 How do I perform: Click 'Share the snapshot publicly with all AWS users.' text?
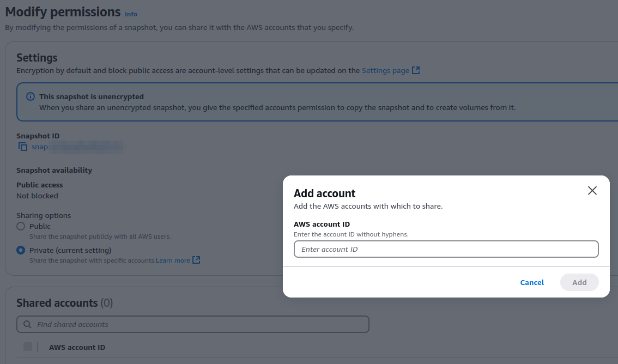100,236
